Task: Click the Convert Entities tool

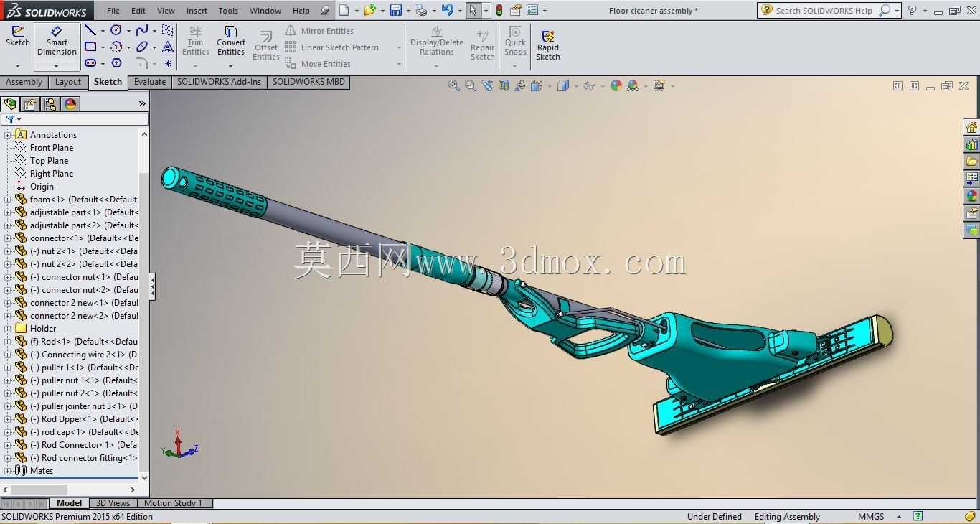Action: (231, 42)
